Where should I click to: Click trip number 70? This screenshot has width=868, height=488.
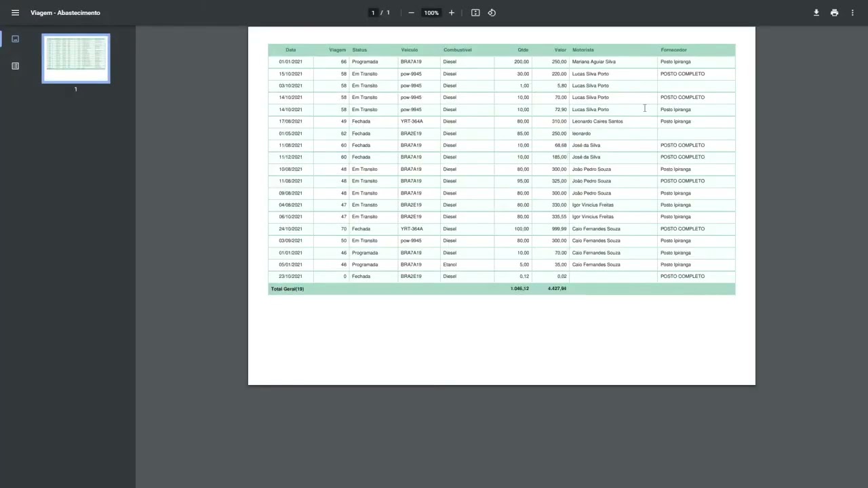click(344, 229)
